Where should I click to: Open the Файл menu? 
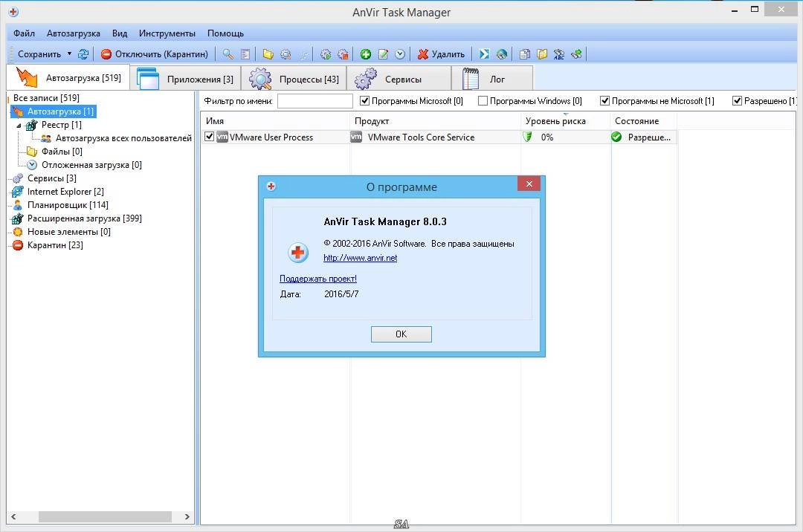coord(24,33)
